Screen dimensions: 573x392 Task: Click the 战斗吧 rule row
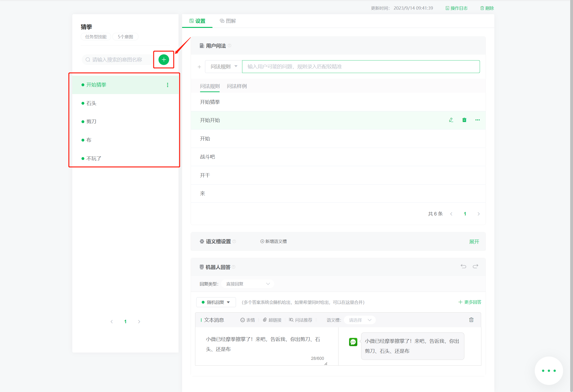click(338, 157)
